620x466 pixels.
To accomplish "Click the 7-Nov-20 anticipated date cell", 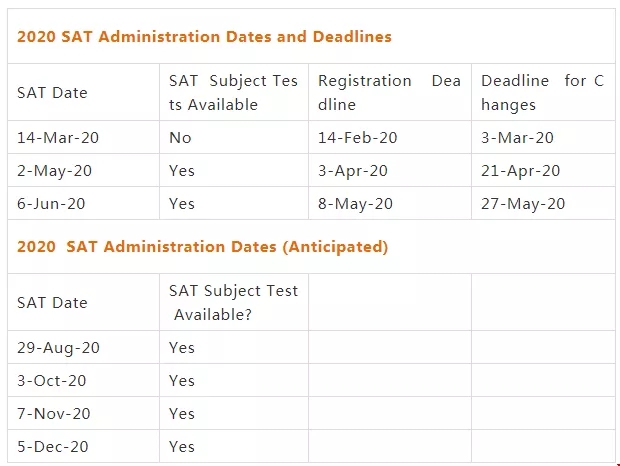I will [x=54, y=414].
